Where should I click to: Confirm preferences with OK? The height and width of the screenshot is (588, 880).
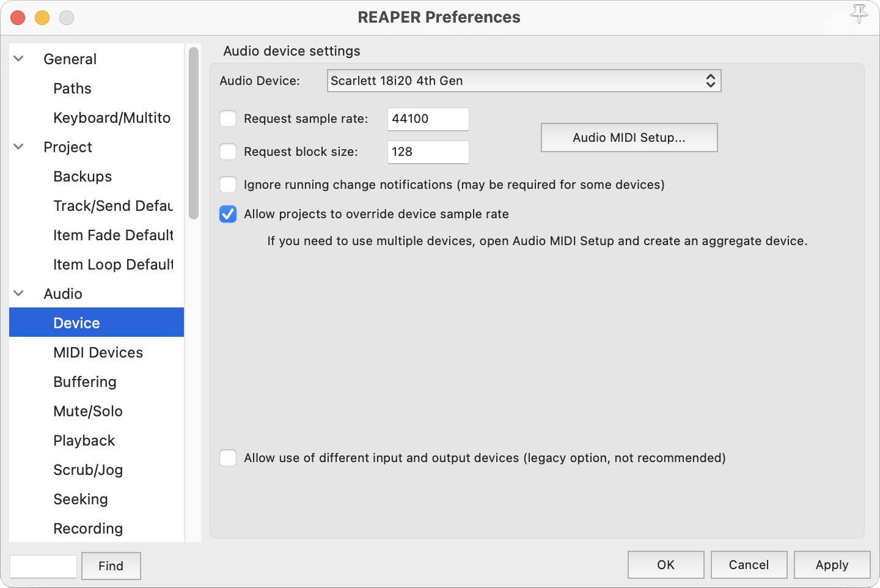pos(666,565)
